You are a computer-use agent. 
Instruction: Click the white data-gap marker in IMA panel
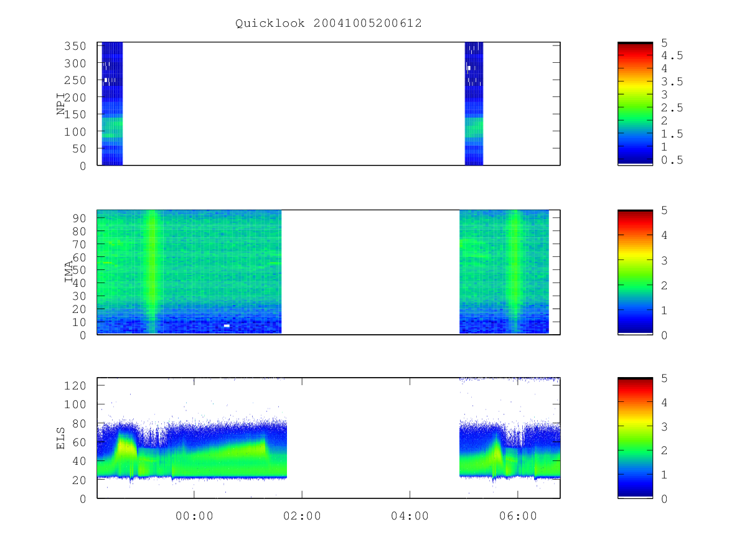[227, 325]
